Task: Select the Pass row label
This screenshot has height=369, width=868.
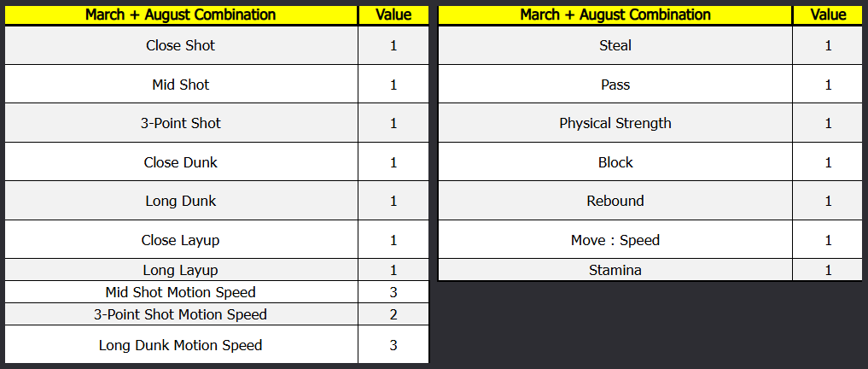Action: tap(615, 85)
